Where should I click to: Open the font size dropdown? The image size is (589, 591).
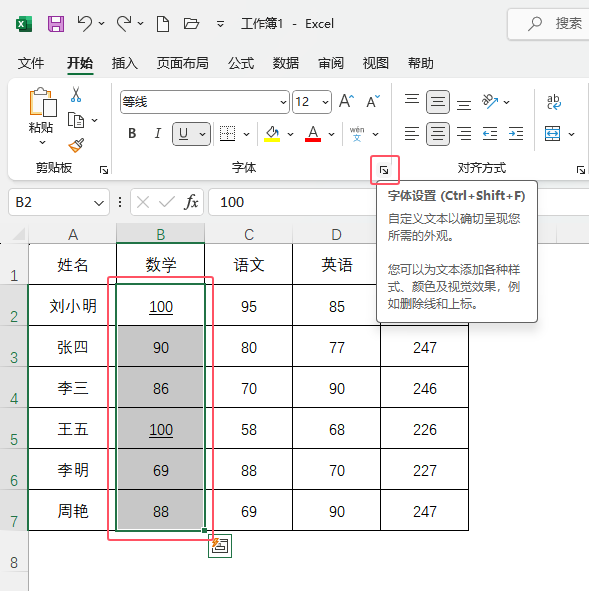tap(325, 102)
